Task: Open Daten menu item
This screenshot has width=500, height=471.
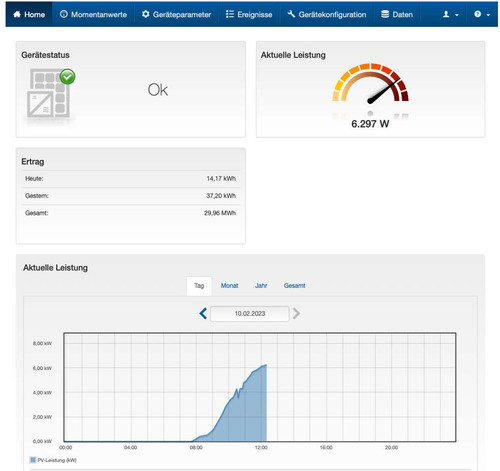Action: click(x=397, y=14)
